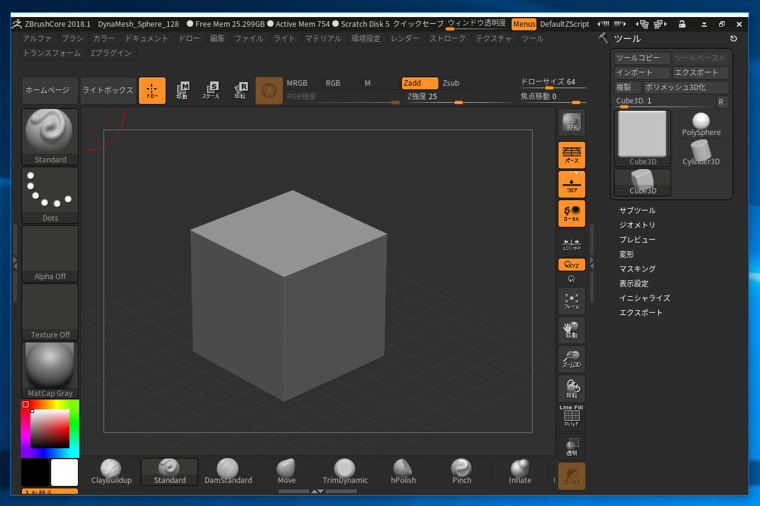Select the PolySphere tool thumbnail

(x=701, y=124)
